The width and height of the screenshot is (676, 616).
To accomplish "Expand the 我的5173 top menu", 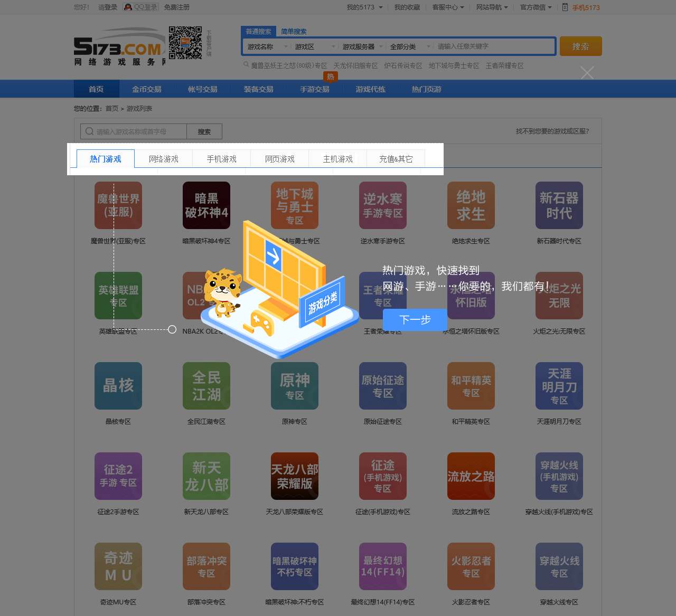I will pos(364,7).
